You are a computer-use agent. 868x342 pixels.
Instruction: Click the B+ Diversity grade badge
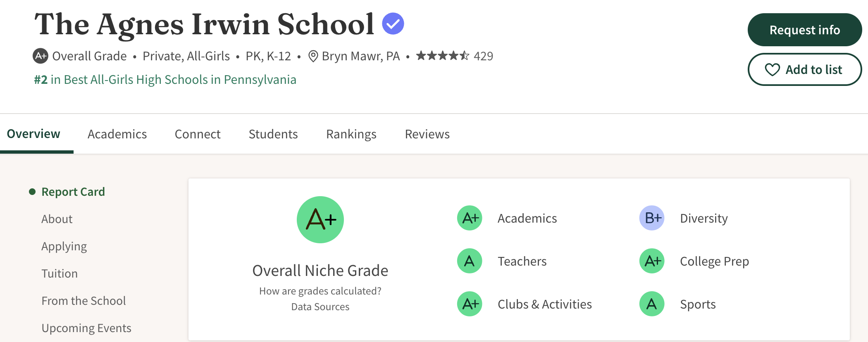652,218
